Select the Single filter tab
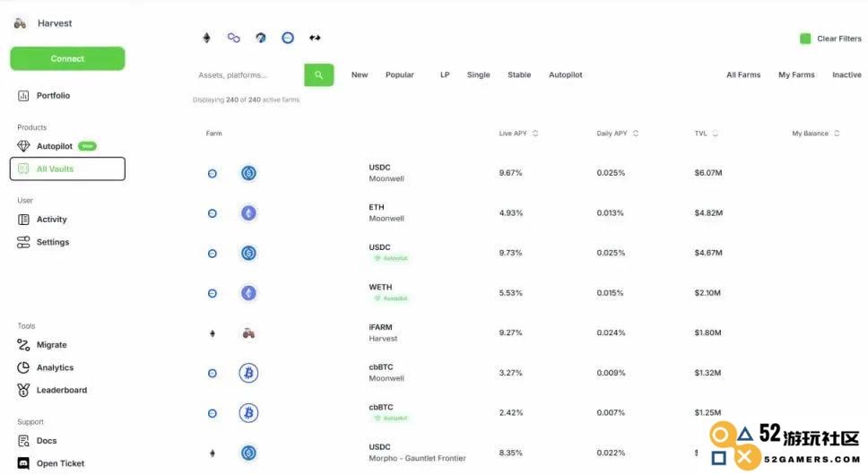The width and height of the screenshot is (868, 475). [x=478, y=74]
